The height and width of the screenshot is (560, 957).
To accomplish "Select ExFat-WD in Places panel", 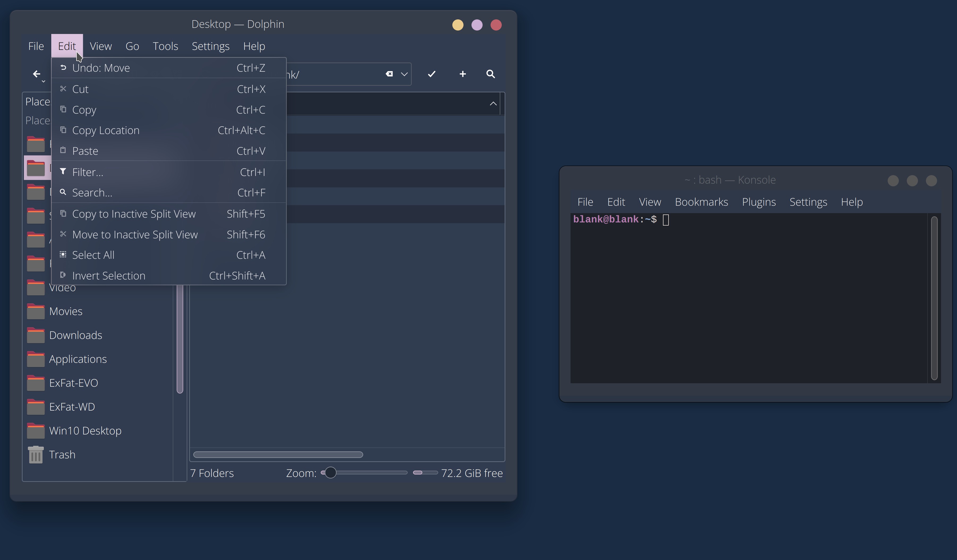I will (98, 407).
